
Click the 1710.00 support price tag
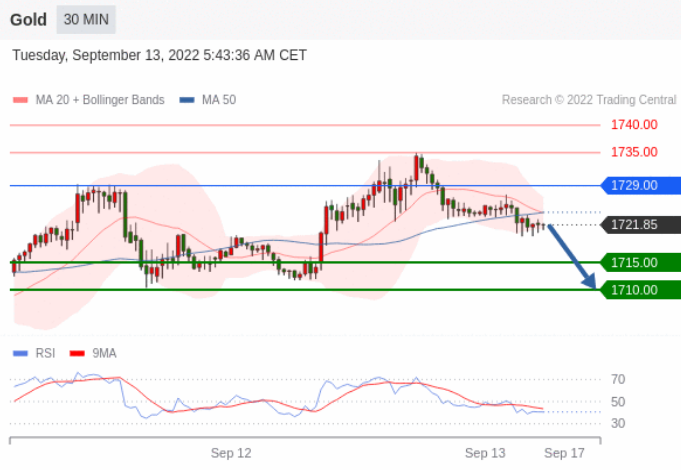[641, 290]
